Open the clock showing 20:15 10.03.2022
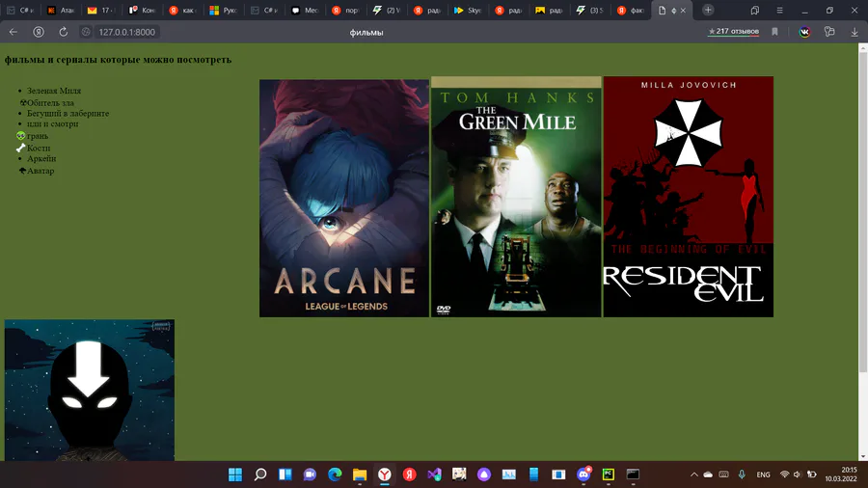868x488 pixels. coord(841,474)
